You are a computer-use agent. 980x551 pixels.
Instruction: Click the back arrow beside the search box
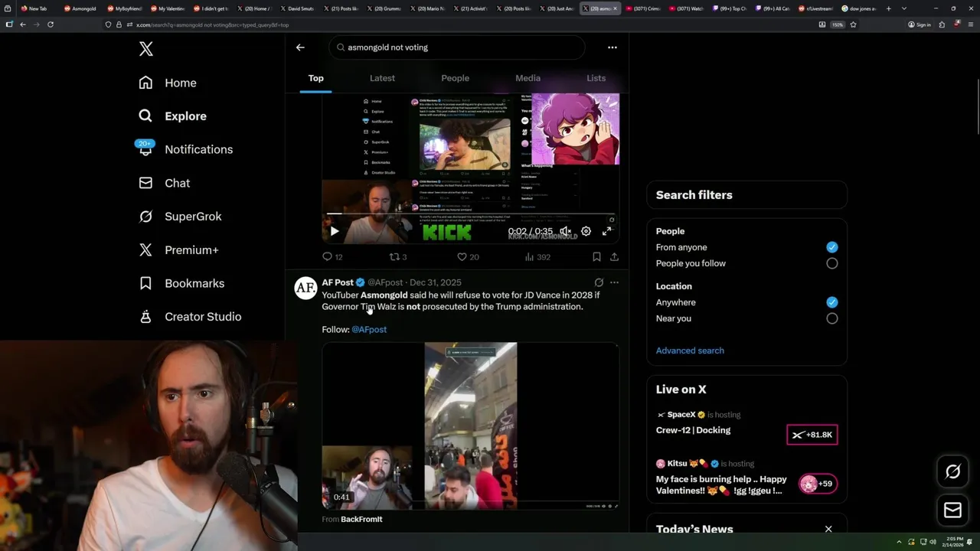(x=300, y=47)
